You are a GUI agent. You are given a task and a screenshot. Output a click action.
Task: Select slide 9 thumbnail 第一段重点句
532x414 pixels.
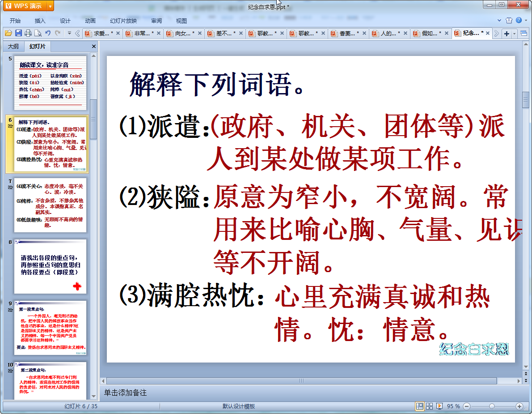50,328
